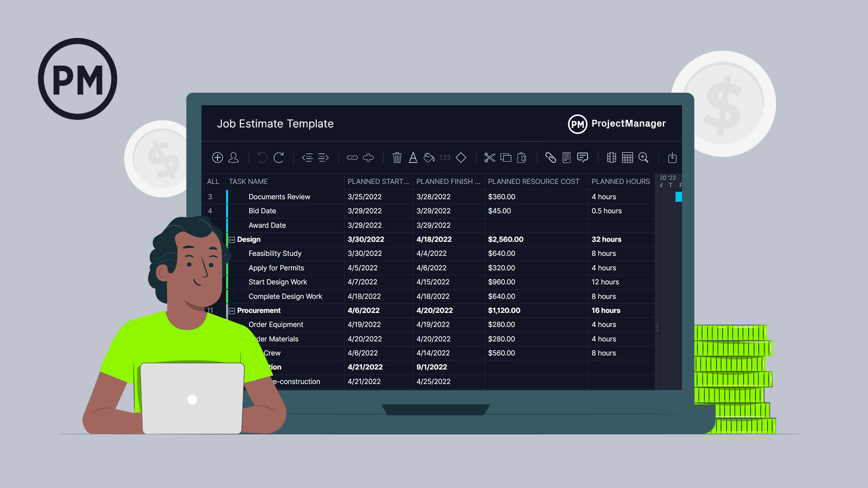Collapse the Design task group

click(232, 240)
